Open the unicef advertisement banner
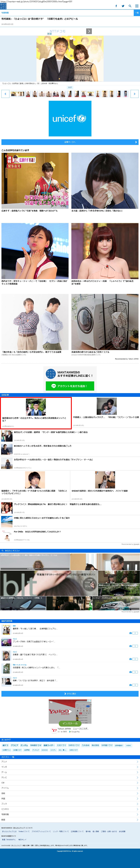This screenshot has width=140, height=868. 70,119
